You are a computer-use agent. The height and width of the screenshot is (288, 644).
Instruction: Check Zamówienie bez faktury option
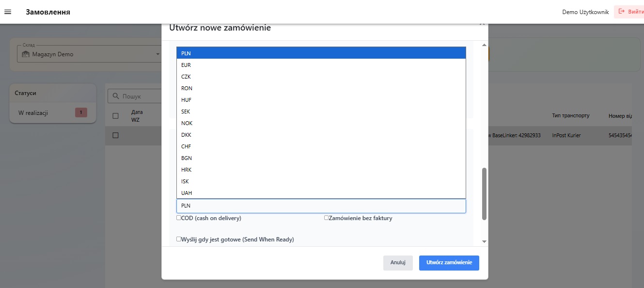click(327, 218)
